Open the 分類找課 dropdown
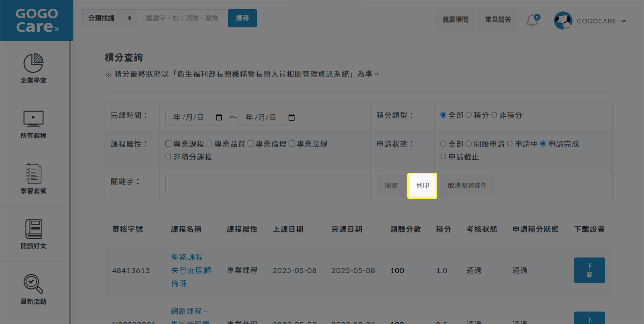The height and width of the screenshot is (324, 644). pos(109,18)
